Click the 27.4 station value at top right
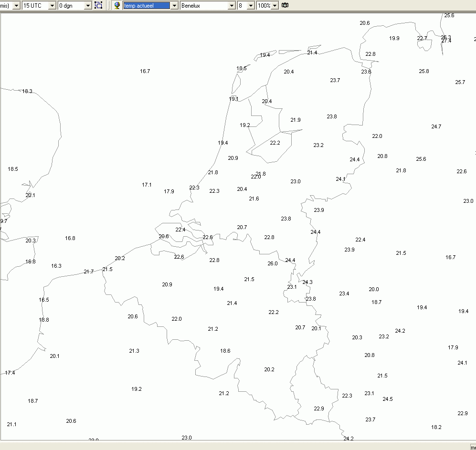 click(x=446, y=41)
